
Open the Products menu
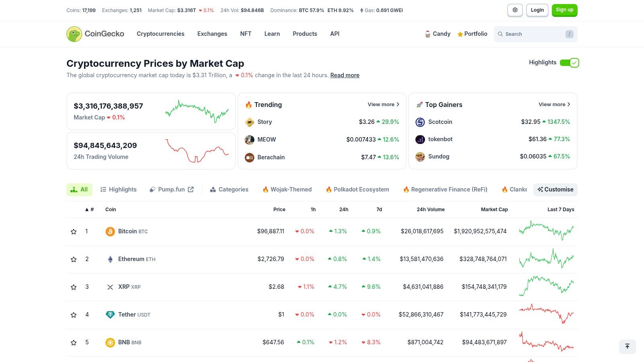pyautogui.click(x=305, y=34)
